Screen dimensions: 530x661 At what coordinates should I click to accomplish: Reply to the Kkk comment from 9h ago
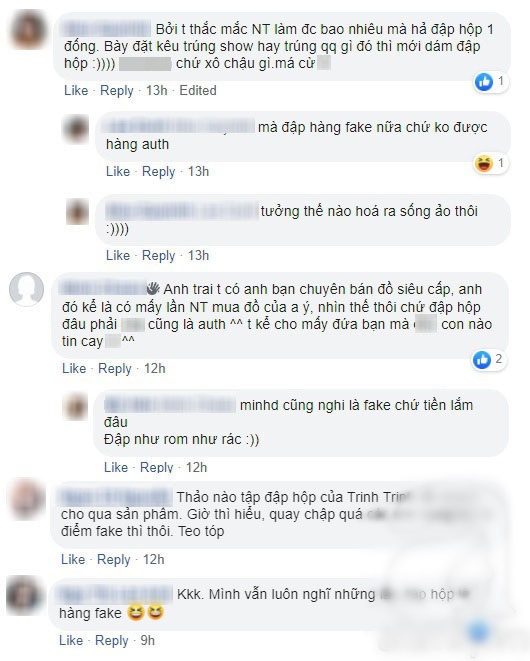click(x=111, y=640)
